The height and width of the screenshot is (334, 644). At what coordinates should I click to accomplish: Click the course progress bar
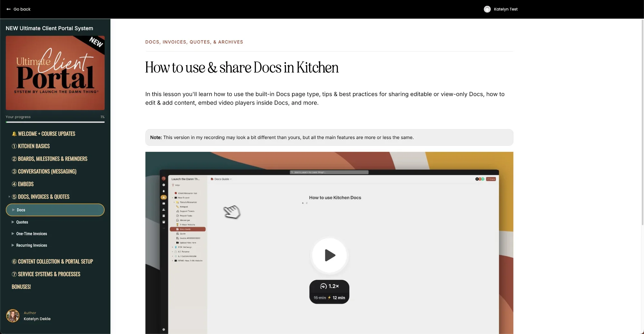click(x=55, y=122)
